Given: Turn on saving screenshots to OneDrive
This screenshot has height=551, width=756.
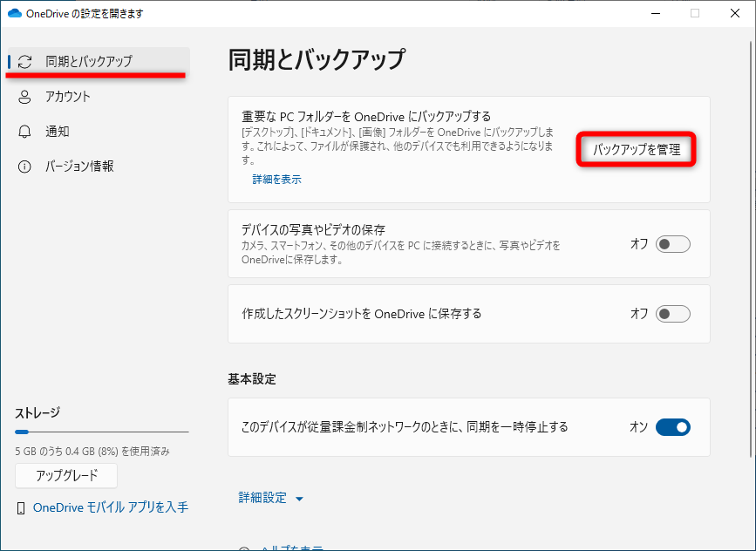Looking at the screenshot, I should pyautogui.click(x=671, y=312).
